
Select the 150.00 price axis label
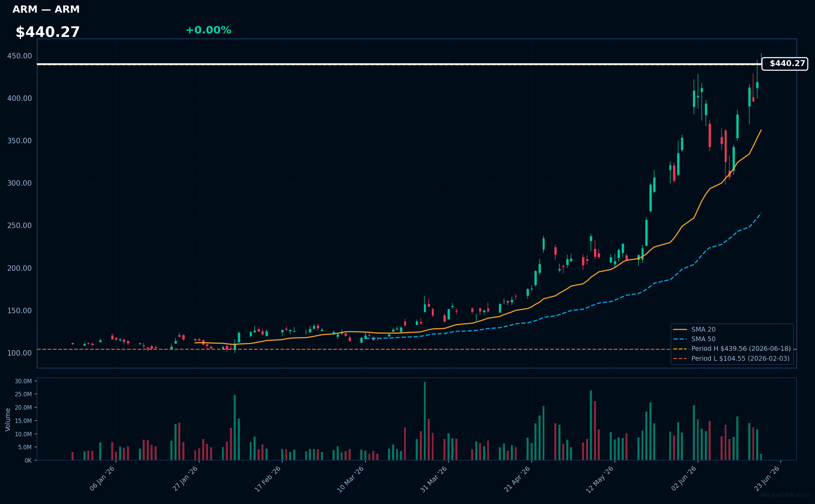20,311
